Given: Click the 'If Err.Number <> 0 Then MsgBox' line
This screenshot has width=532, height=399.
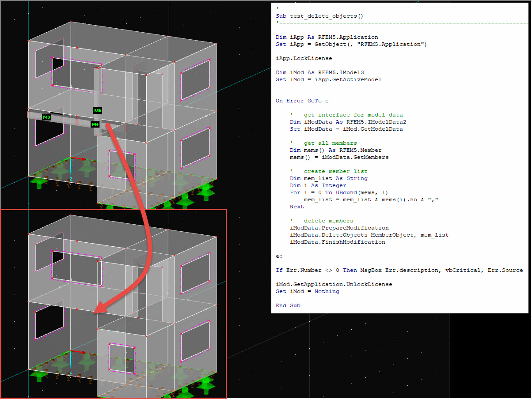Looking at the screenshot, I should coord(399,270).
